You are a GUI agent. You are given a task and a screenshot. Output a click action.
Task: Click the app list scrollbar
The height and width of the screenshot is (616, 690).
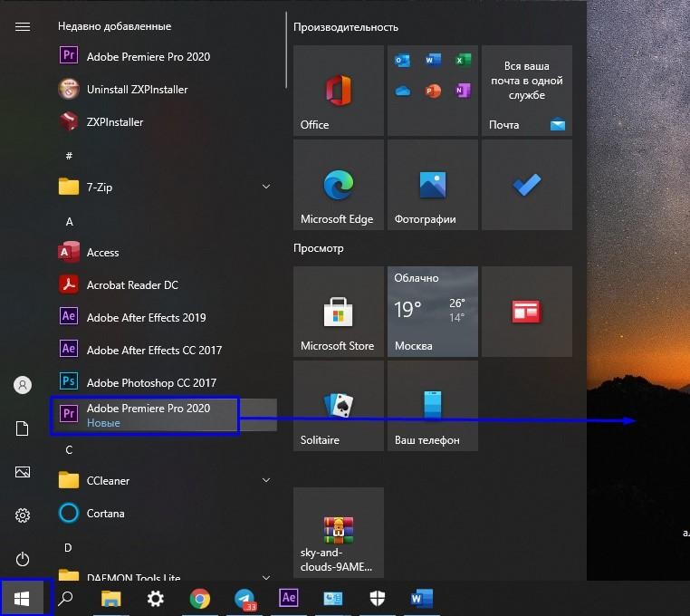pos(285,50)
